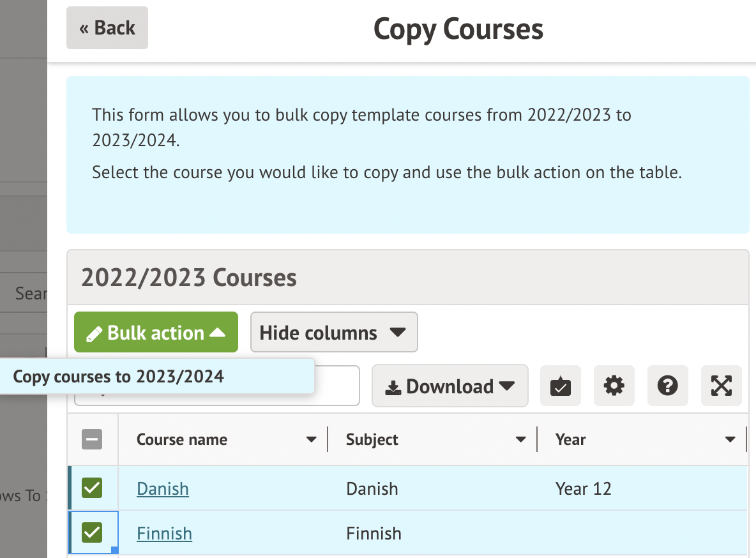The image size is (756, 558).
Task: Open Course name column sort arrow
Action: coord(311,439)
